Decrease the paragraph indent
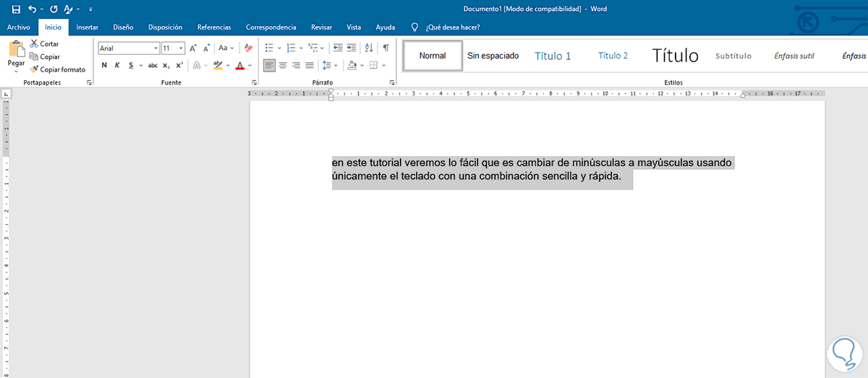The height and width of the screenshot is (378, 868). point(338,48)
